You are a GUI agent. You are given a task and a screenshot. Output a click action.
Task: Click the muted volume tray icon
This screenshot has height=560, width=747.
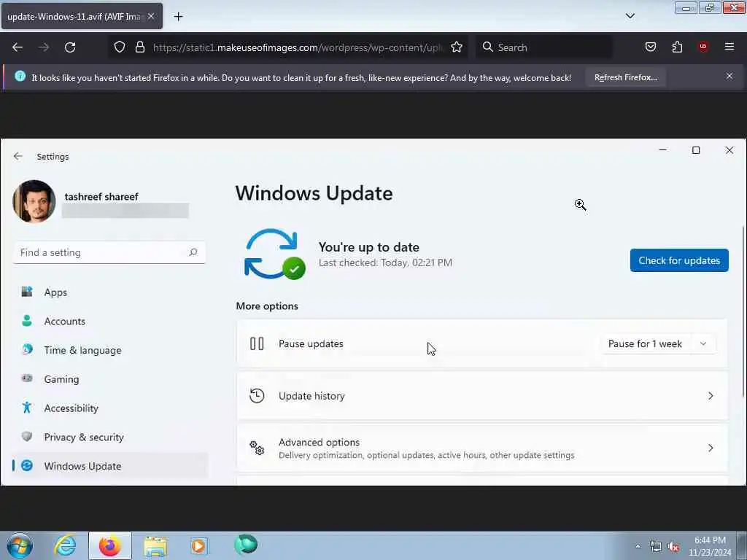tap(673, 547)
